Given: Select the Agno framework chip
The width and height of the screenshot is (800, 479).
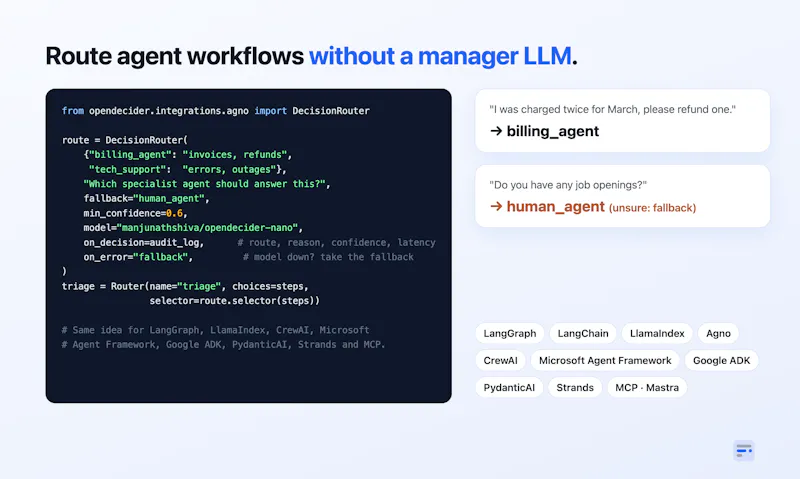Looking at the screenshot, I should pos(718,334).
